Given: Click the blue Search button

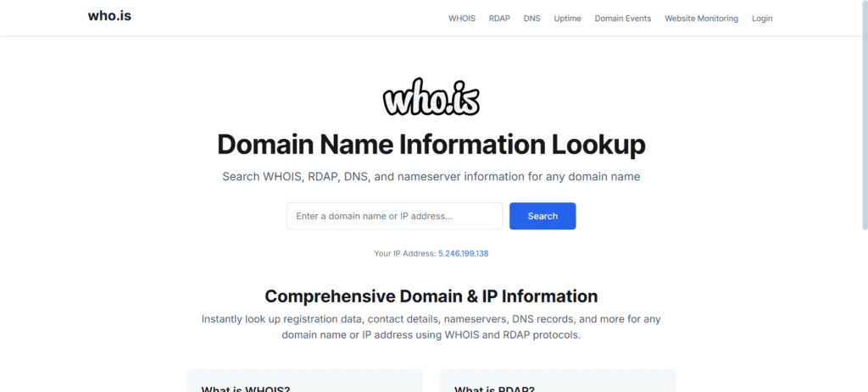Looking at the screenshot, I should coord(542,216).
